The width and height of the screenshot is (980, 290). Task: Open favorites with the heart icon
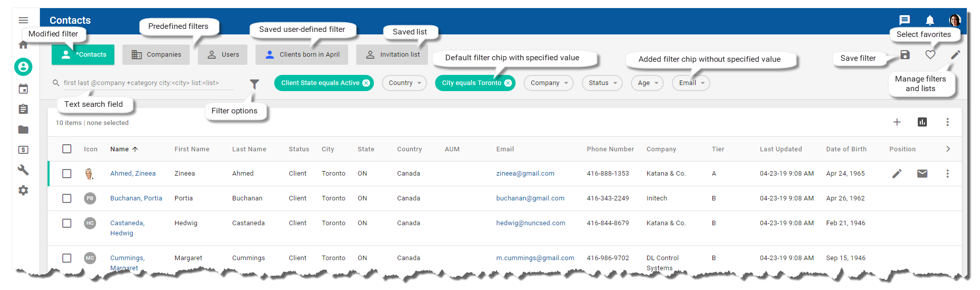coord(930,55)
